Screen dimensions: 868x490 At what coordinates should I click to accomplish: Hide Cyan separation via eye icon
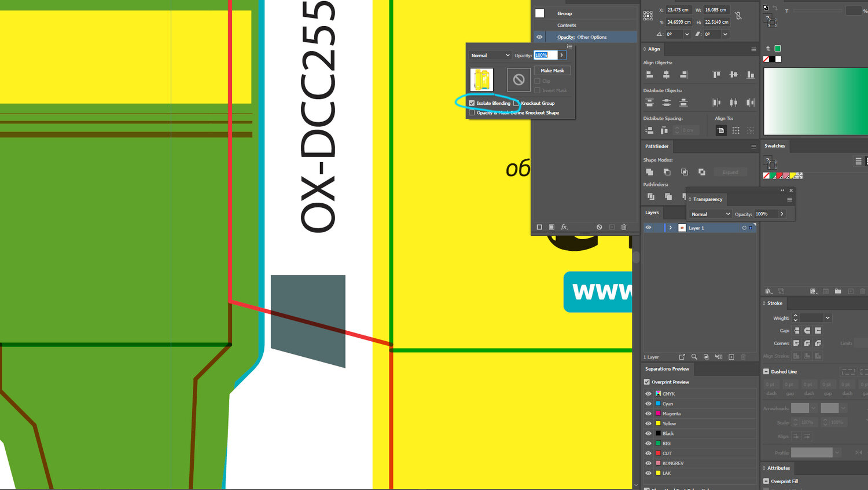(648, 404)
